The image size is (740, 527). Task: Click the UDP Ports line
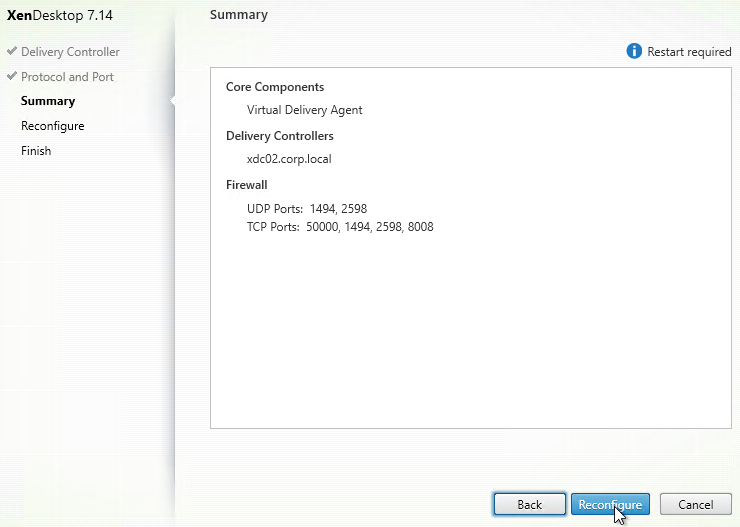(x=307, y=209)
